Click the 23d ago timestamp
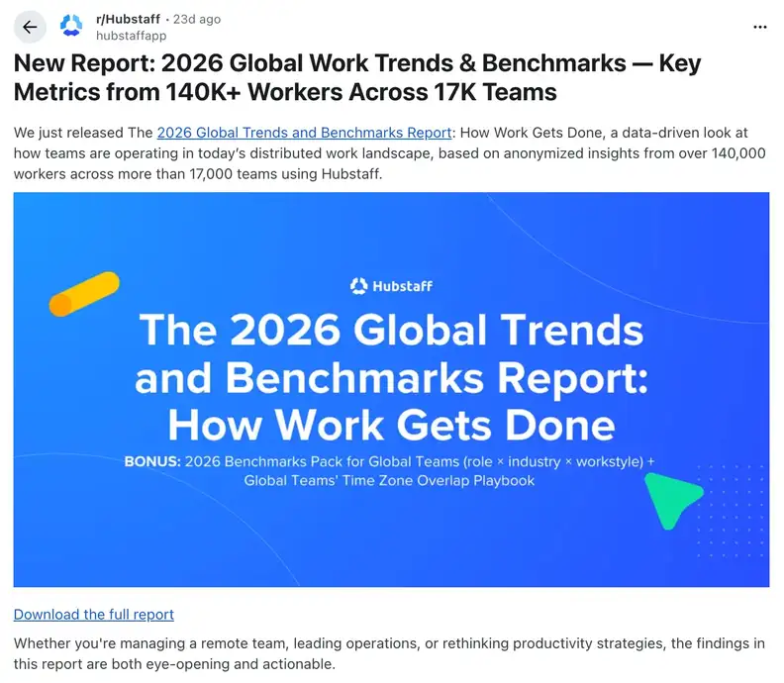The width and height of the screenshot is (784, 683). [198, 19]
